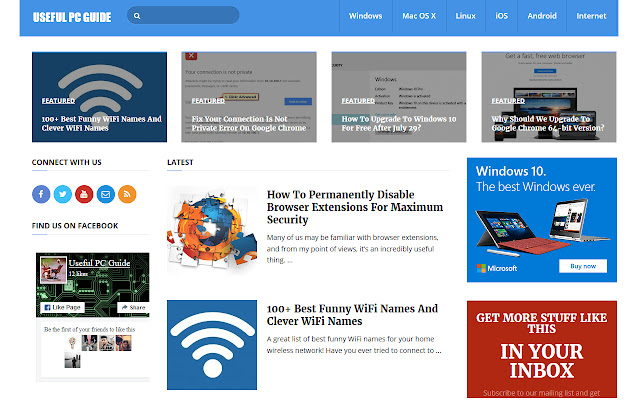Open the Facebook social icon
640x400 pixels.
click(41, 194)
